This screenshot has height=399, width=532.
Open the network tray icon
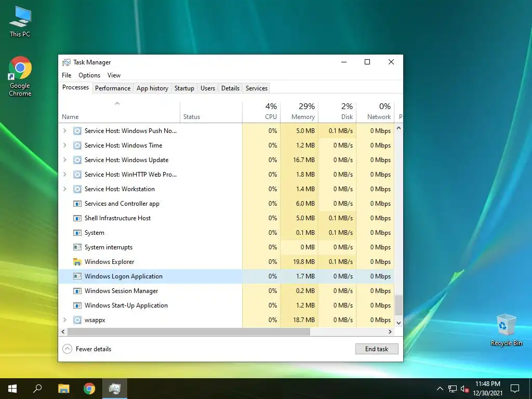[x=453, y=389]
